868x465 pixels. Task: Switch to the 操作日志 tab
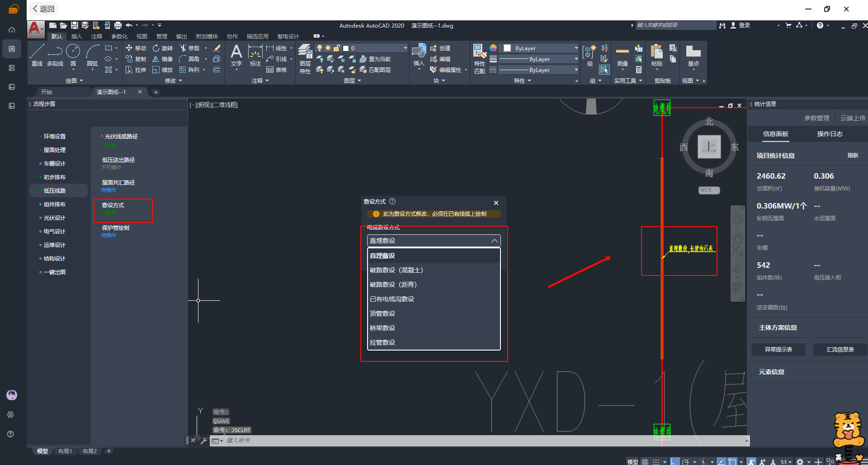[830, 134]
